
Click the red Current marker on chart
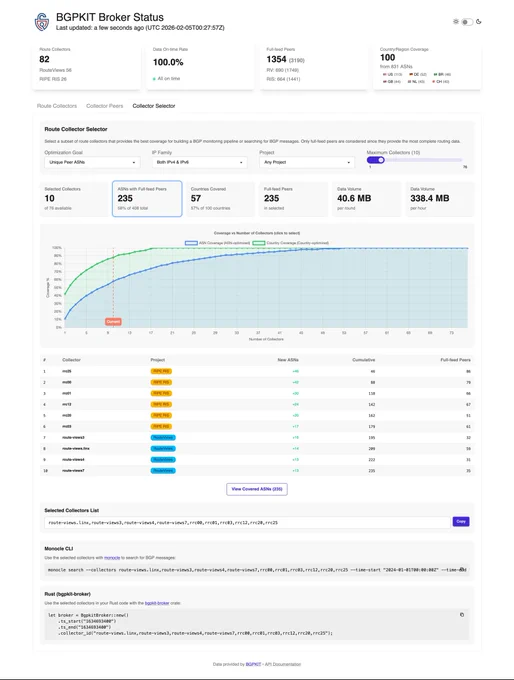[x=113, y=321]
